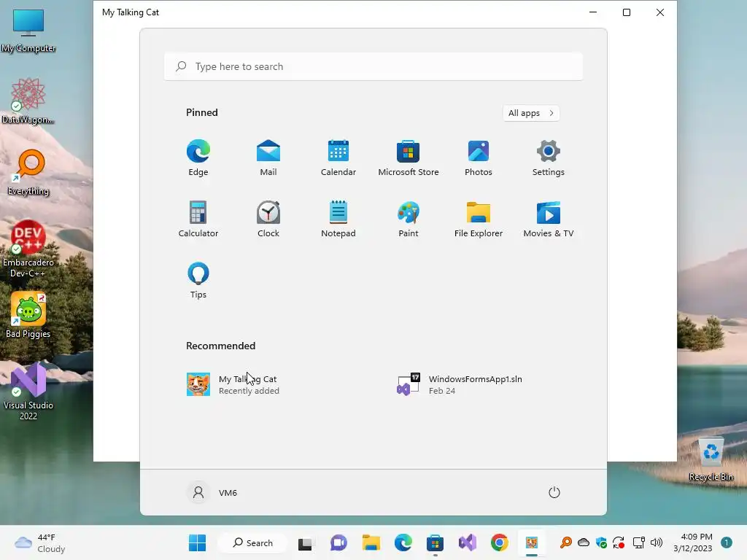
Task: Open File Explorer on the taskbar
Action: [x=371, y=542]
